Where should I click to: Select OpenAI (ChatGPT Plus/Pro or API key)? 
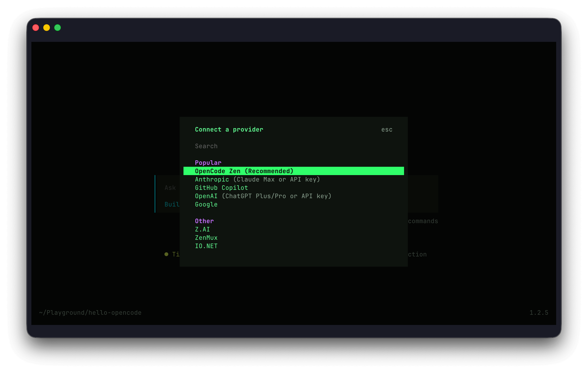(263, 196)
